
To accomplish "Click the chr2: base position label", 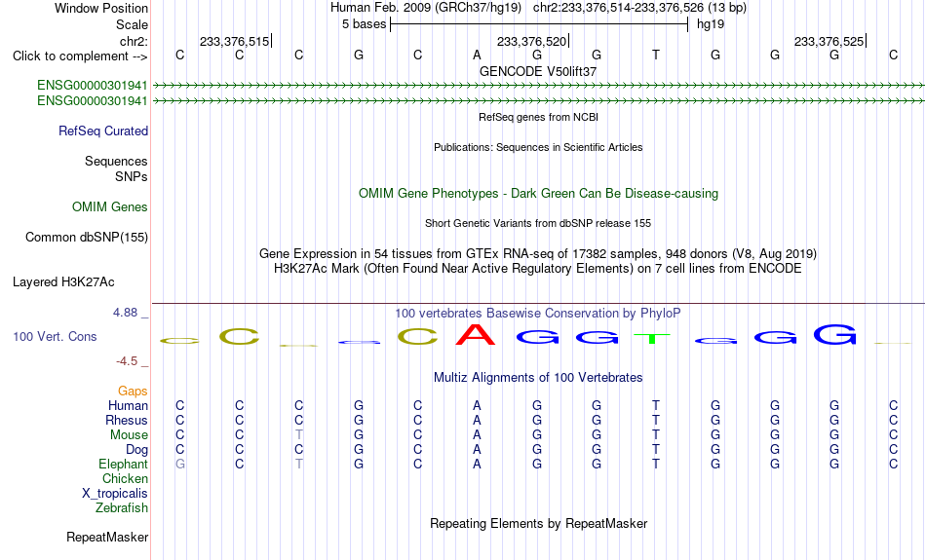I will (134, 41).
